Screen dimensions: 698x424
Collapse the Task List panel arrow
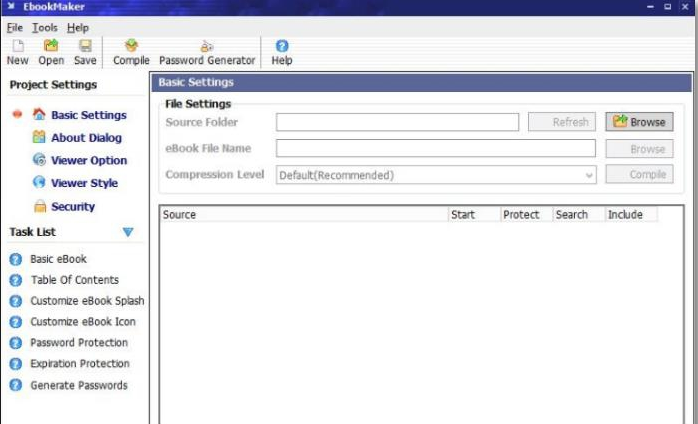point(128,232)
